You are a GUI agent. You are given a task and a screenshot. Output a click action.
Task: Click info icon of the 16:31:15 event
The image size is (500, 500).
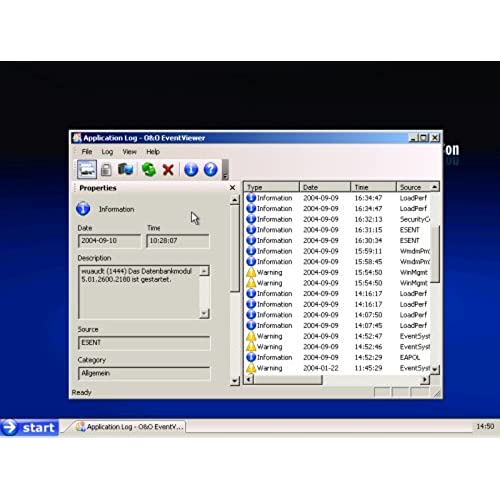(251, 230)
